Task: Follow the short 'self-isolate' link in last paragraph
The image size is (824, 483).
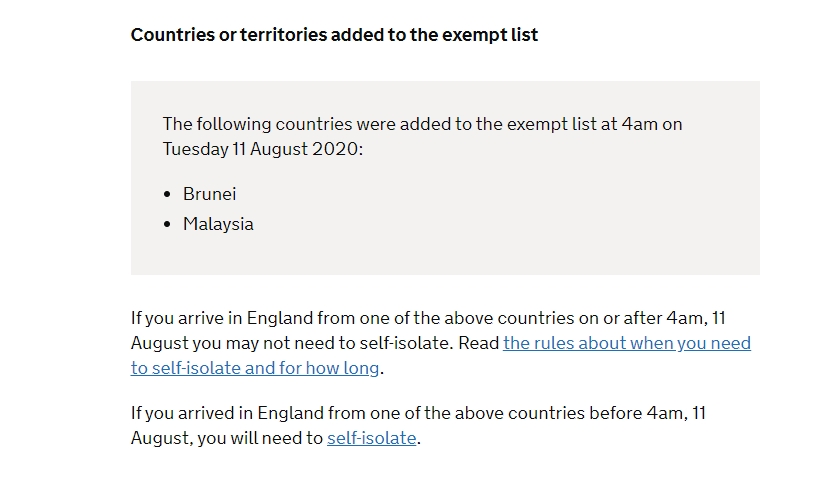Action: click(371, 438)
